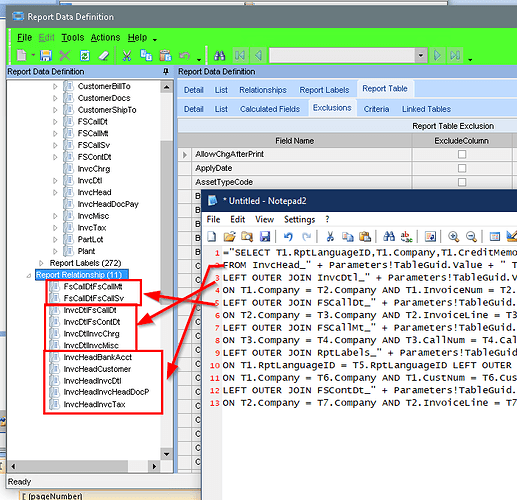Check ExcludeColumn for AssetTypeCode
This screenshot has height=500, width=517.
462,182
